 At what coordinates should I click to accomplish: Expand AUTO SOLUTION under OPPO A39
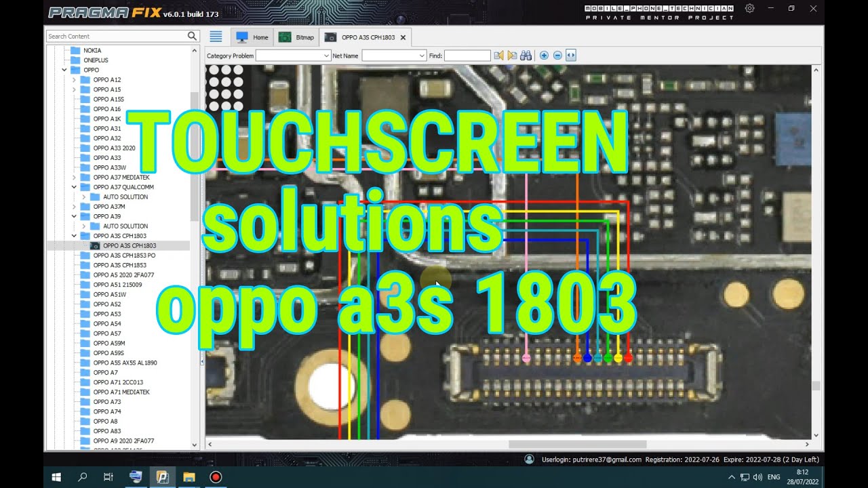click(x=83, y=226)
